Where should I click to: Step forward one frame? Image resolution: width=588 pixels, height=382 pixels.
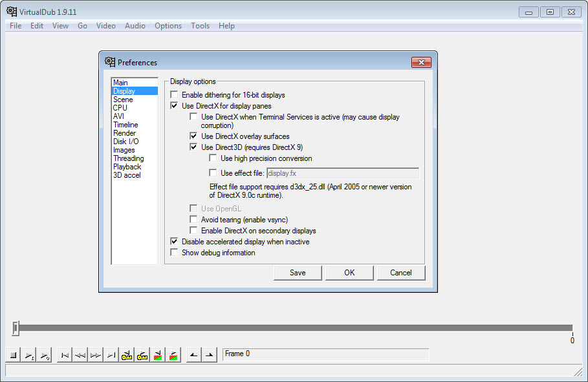[96, 355]
